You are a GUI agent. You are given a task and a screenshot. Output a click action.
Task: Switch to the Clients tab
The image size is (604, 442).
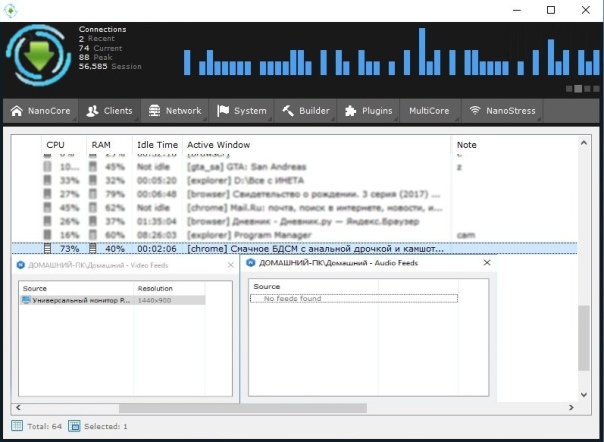[x=109, y=111]
